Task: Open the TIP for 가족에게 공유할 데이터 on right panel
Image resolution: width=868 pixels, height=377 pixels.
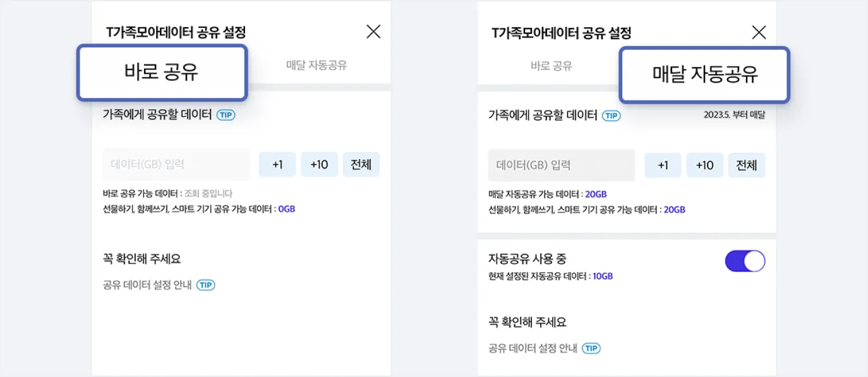Action: 612,115
